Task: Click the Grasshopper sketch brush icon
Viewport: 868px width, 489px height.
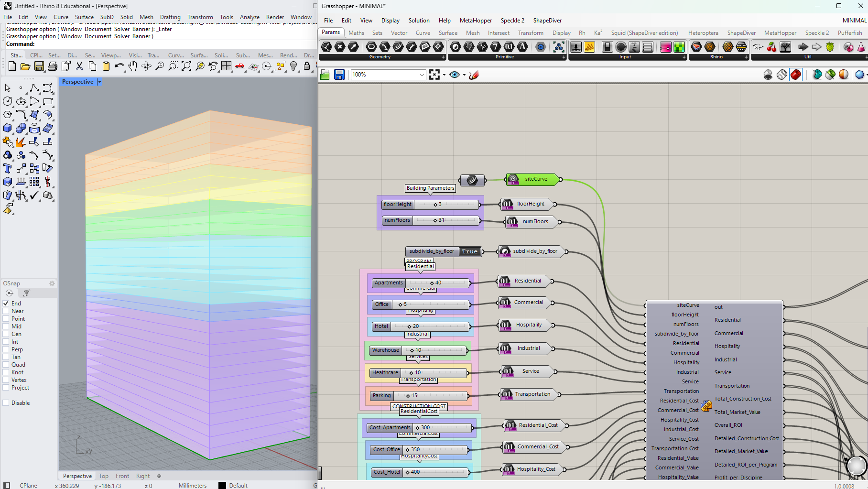Action: [474, 75]
